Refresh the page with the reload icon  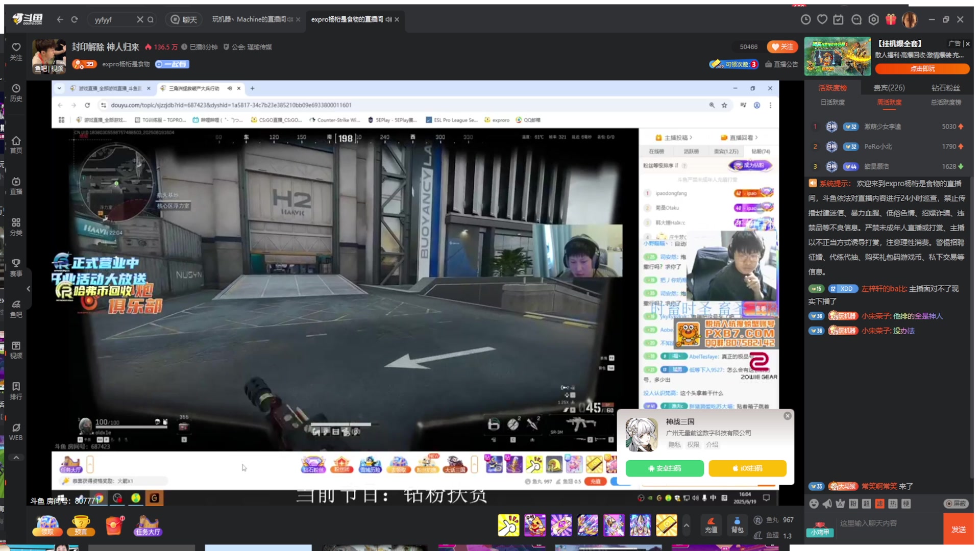tap(75, 19)
